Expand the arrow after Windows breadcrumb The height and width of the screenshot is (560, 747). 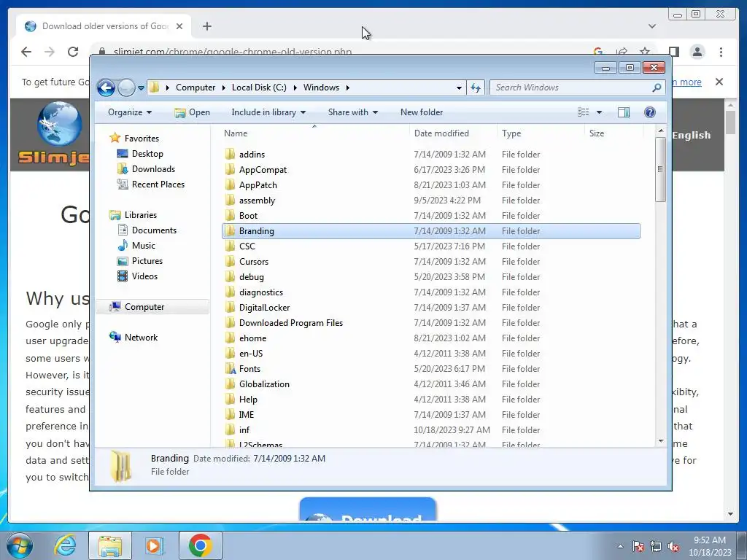(x=348, y=87)
